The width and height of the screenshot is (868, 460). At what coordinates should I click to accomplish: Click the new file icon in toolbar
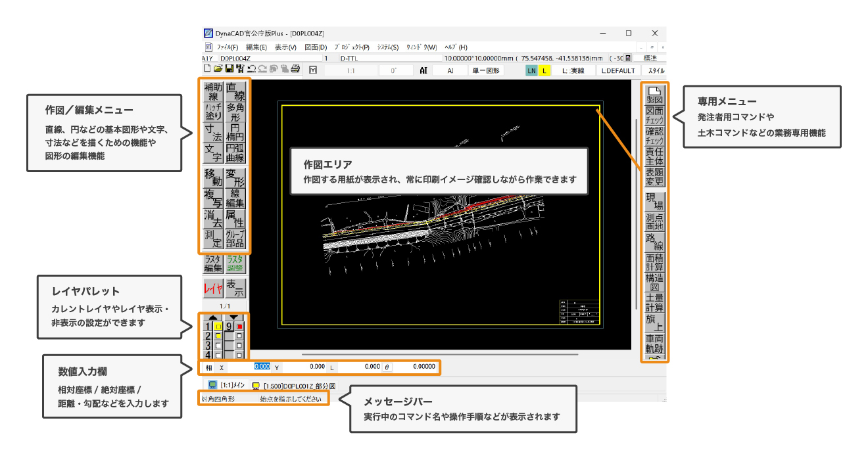[208, 68]
